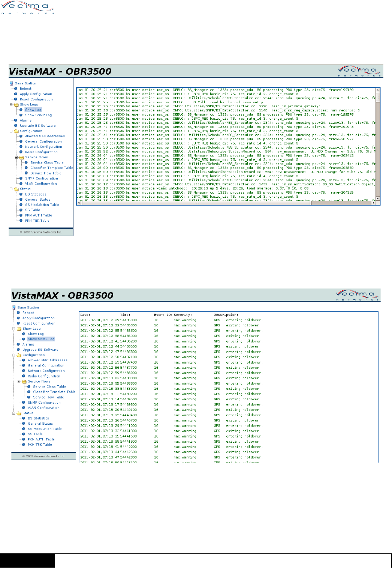Open SS Modulation Table in SNMP-log screenshot
The width and height of the screenshot is (392, 568).
tap(45, 429)
